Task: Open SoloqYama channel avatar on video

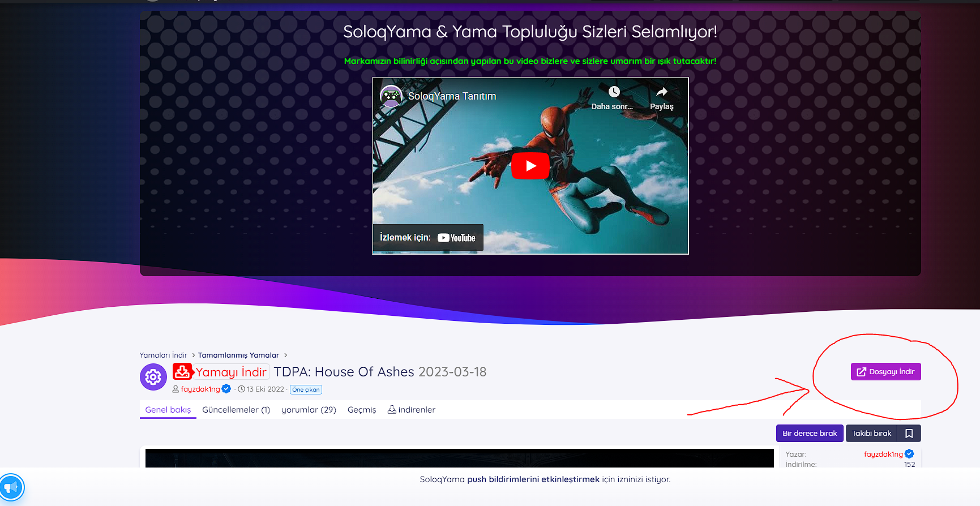Action: (x=391, y=96)
